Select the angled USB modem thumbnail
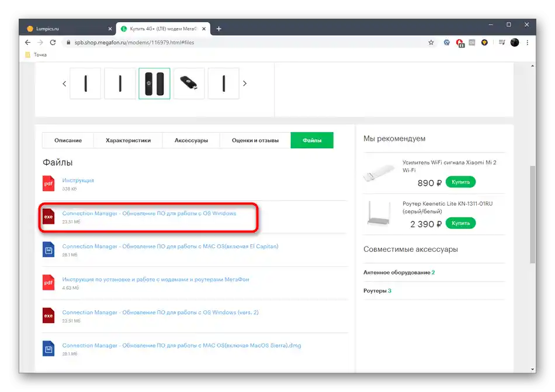This screenshot has height=392, width=555. pyautogui.click(x=189, y=84)
